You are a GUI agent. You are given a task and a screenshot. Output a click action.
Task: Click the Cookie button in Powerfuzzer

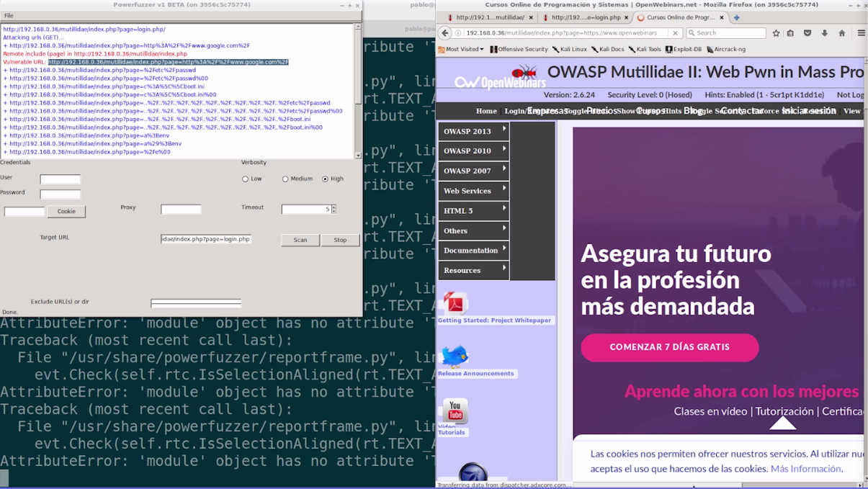66,211
